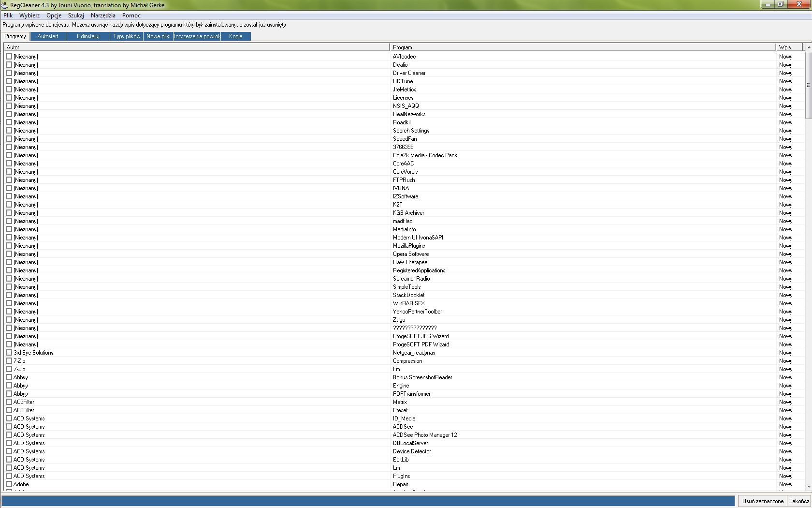Click the RegCleaner title bar icon
812x508 pixels.
tap(4, 5)
